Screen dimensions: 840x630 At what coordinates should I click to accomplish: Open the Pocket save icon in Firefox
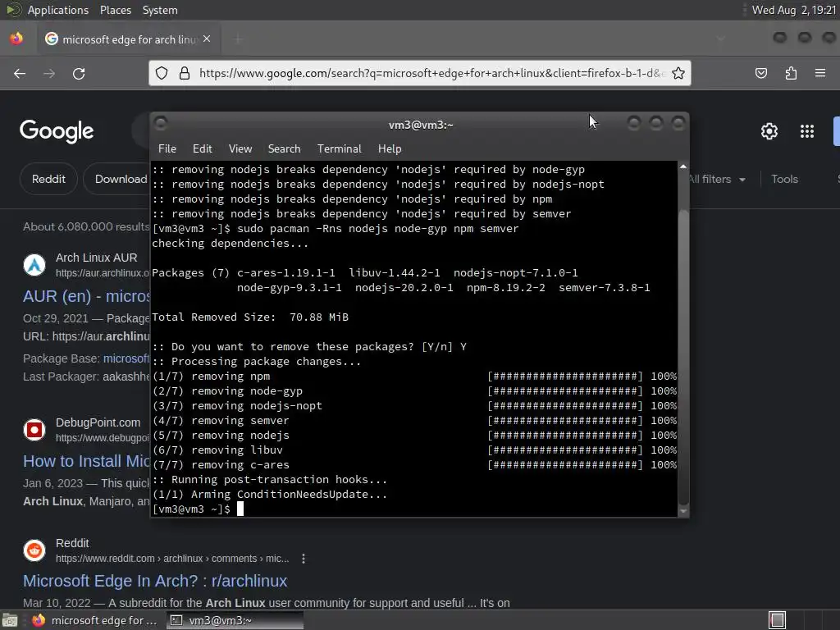[760, 73]
